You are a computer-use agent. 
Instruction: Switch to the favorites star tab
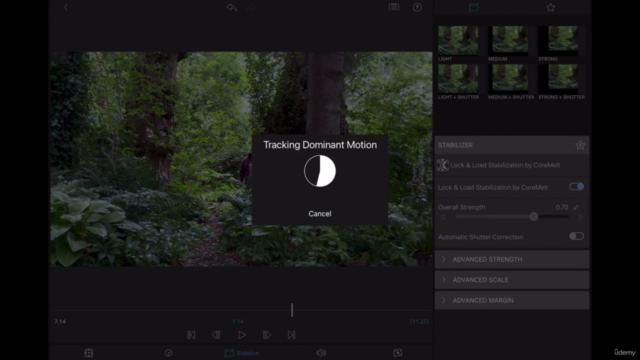551,7
